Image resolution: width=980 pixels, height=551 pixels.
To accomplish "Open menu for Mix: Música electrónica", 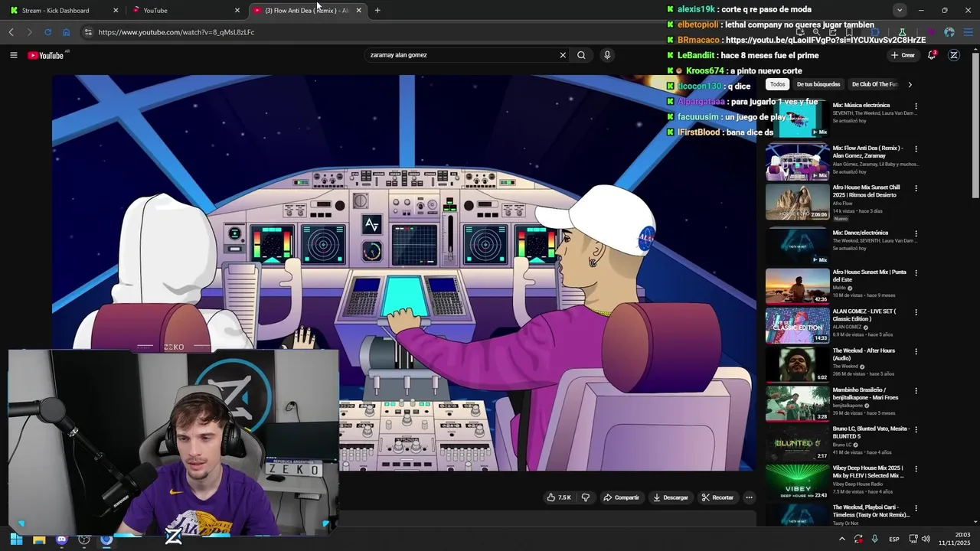I will (916, 106).
